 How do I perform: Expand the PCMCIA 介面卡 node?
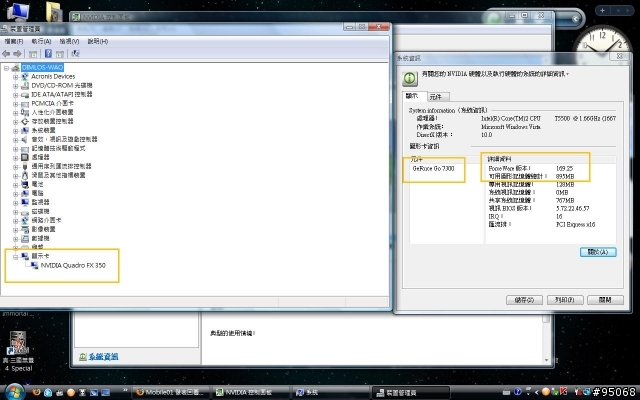(x=15, y=104)
